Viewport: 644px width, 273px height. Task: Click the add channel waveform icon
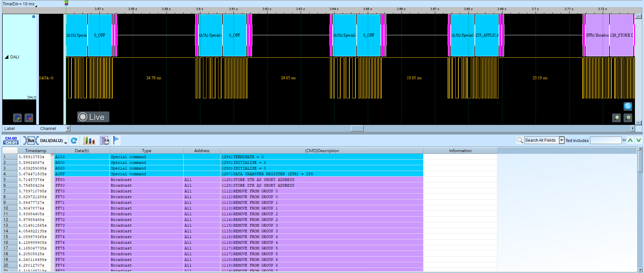(x=17, y=118)
